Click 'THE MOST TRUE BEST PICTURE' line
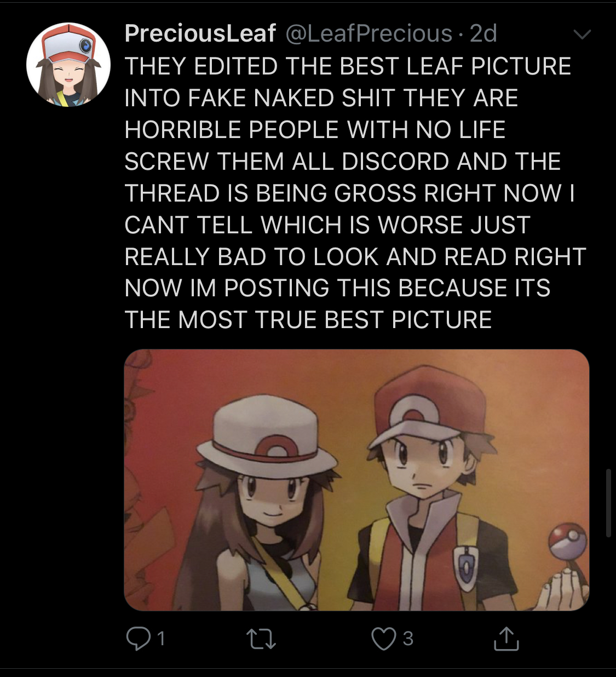The height and width of the screenshot is (677, 616). tap(308, 320)
